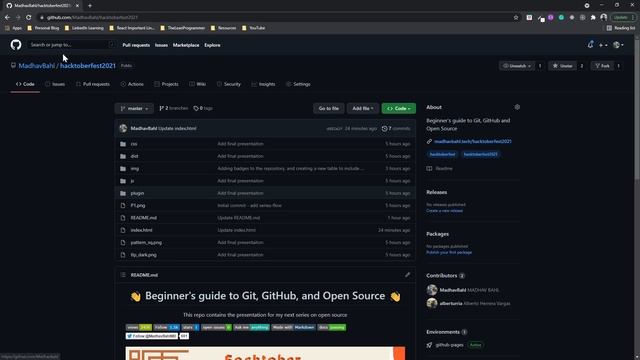View the 0 tags link

tap(203, 108)
